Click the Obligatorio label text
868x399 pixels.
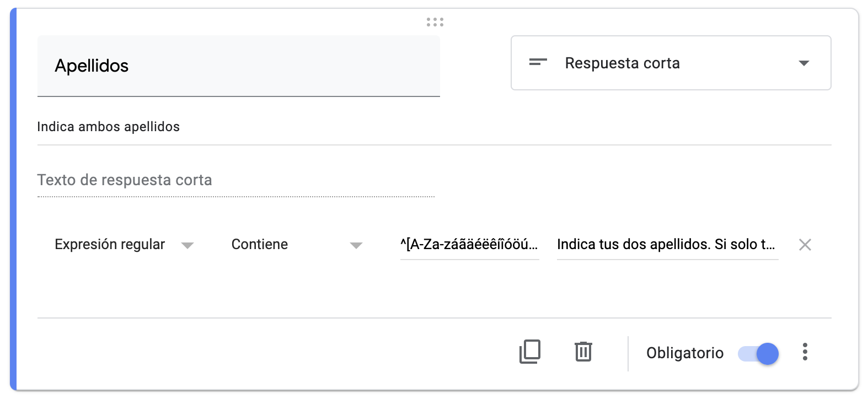click(685, 353)
